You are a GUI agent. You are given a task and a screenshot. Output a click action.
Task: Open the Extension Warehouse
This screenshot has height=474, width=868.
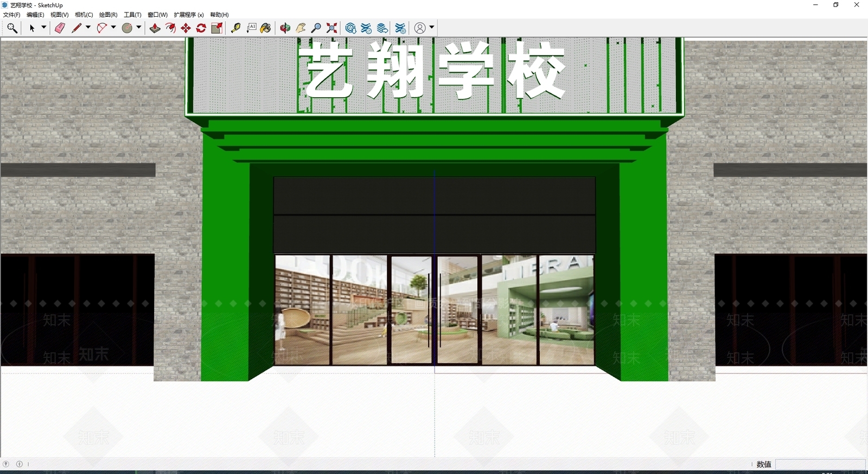coord(367,28)
